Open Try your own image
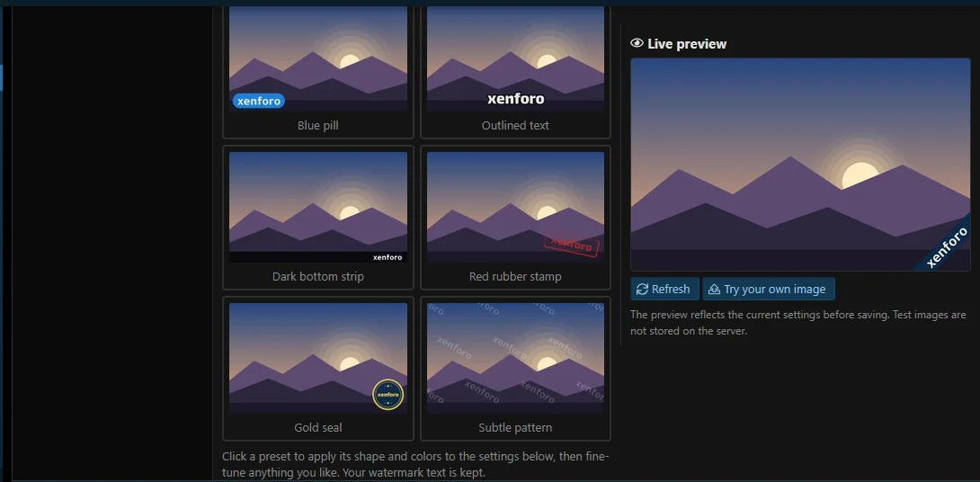Image resolution: width=980 pixels, height=482 pixels. (769, 290)
